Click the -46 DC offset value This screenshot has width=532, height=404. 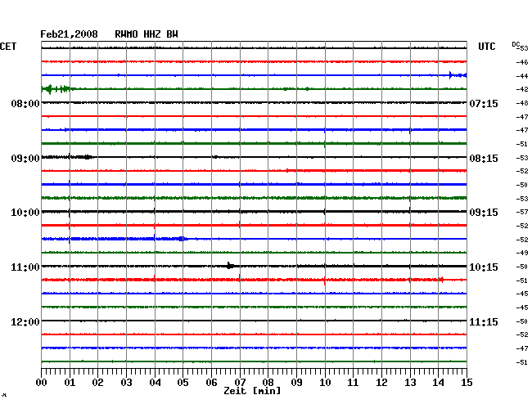pyautogui.click(x=522, y=62)
